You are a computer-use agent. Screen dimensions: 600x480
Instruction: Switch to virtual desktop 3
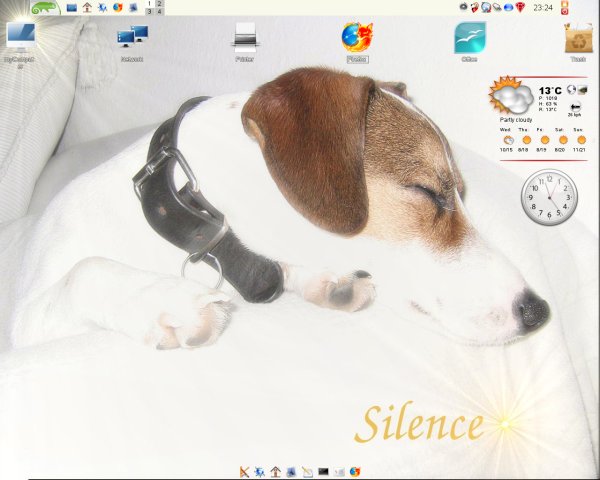tap(150, 11)
